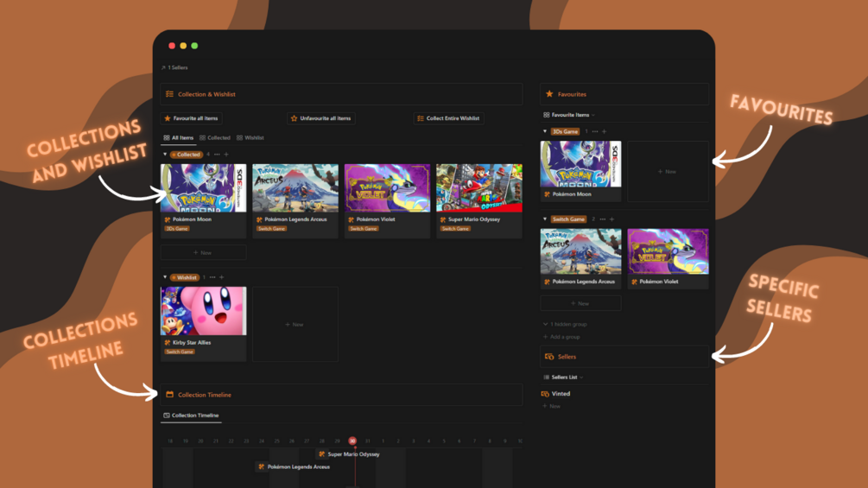Click the Pokémon Moon page icon in Collected
The width and height of the screenshot is (868, 488).
coord(168,219)
